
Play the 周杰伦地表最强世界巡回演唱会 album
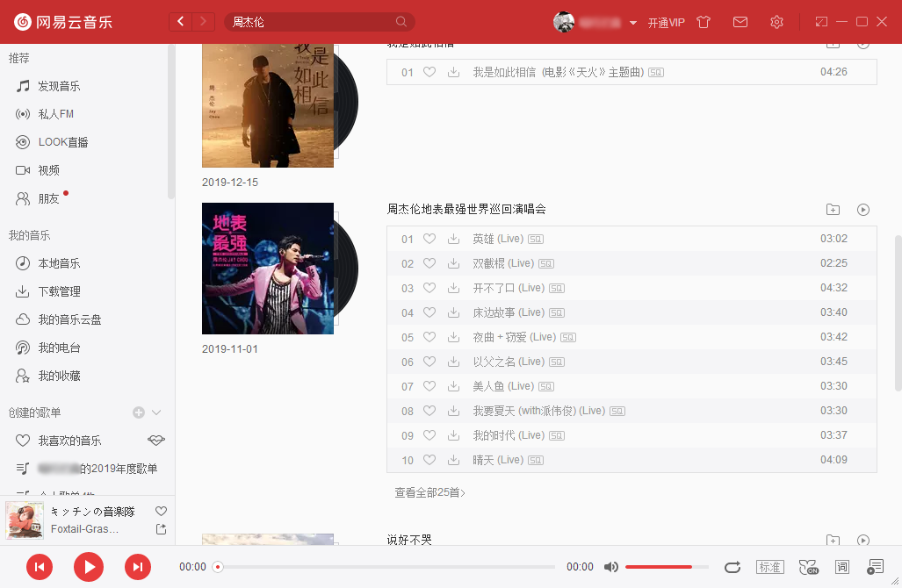coord(863,210)
